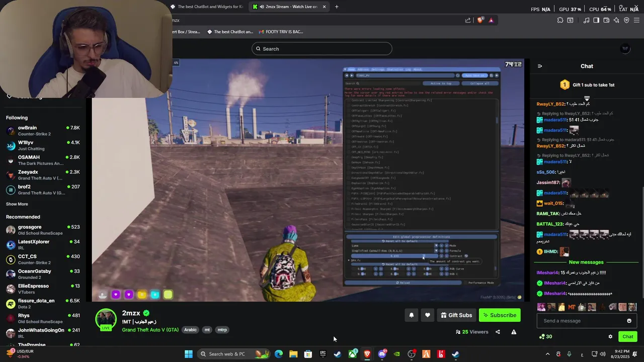Click Active to top button

pos(441,83)
